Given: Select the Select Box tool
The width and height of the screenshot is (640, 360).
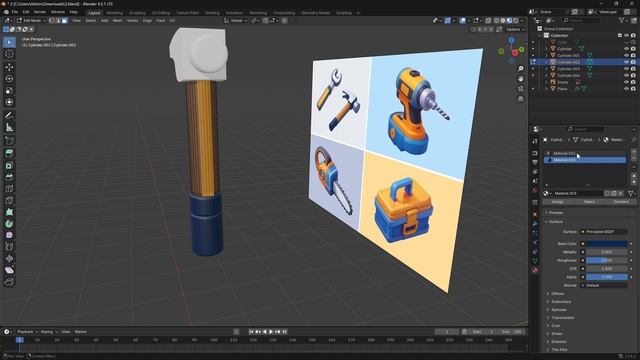Looking at the screenshot, I should coord(9,42).
